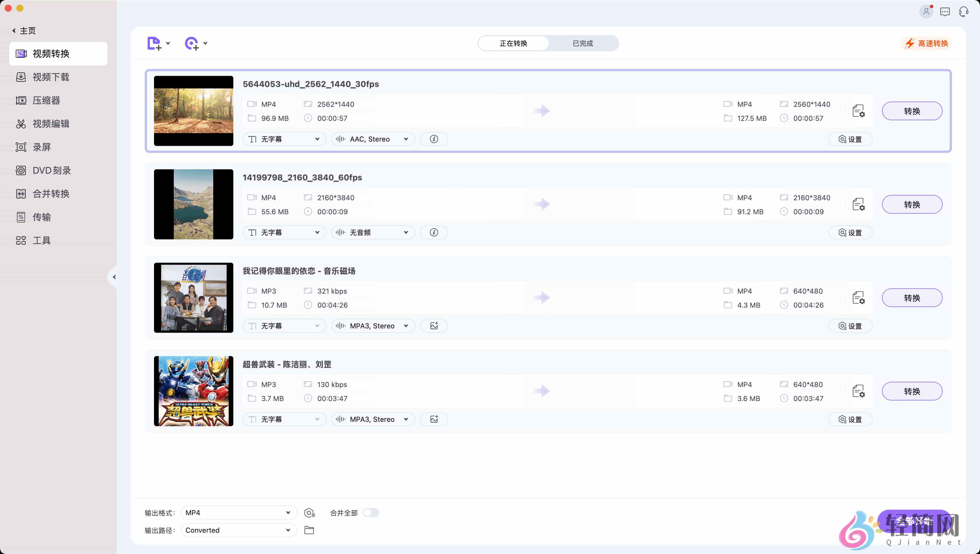Image resolution: width=980 pixels, height=554 pixels.
Task: Open customer support headset icon
Action: coord(963,12)
